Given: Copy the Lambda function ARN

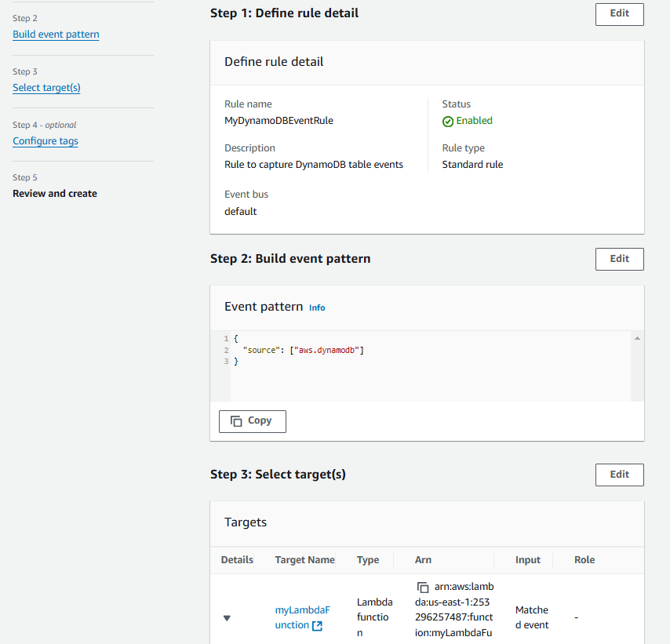Looking at the screenshot, I should click(423, 588).
